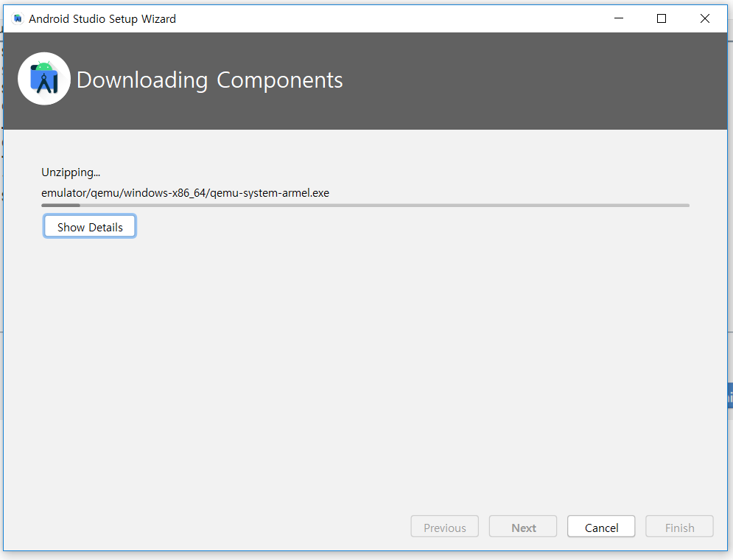The image size is (733, 560).
Task: Cancel the component download
Action: click(601, 527)
